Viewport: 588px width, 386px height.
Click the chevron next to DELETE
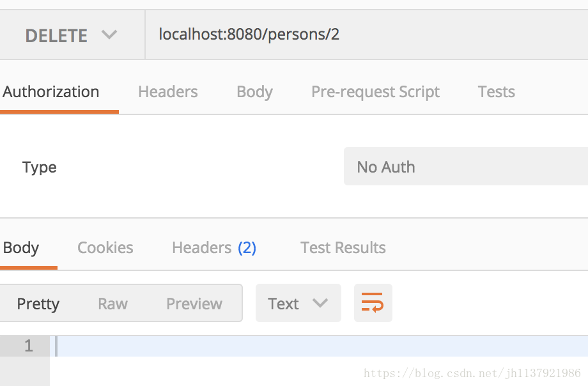point(109,35)
